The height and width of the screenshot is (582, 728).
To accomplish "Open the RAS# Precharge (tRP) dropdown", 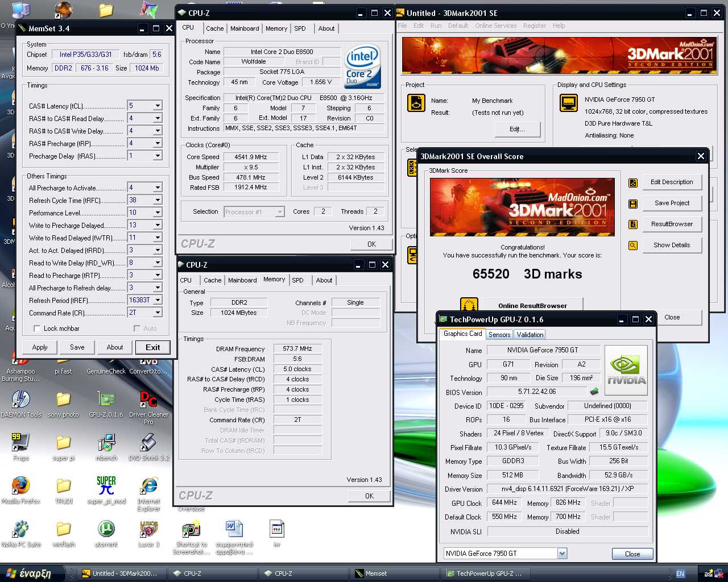I will coord(158,143).
